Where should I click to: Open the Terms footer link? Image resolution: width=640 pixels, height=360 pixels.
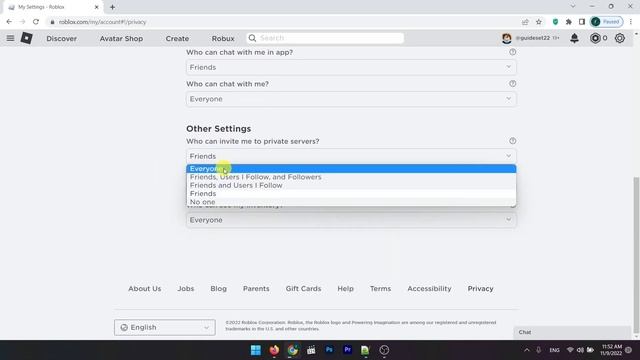click(380, 289)
